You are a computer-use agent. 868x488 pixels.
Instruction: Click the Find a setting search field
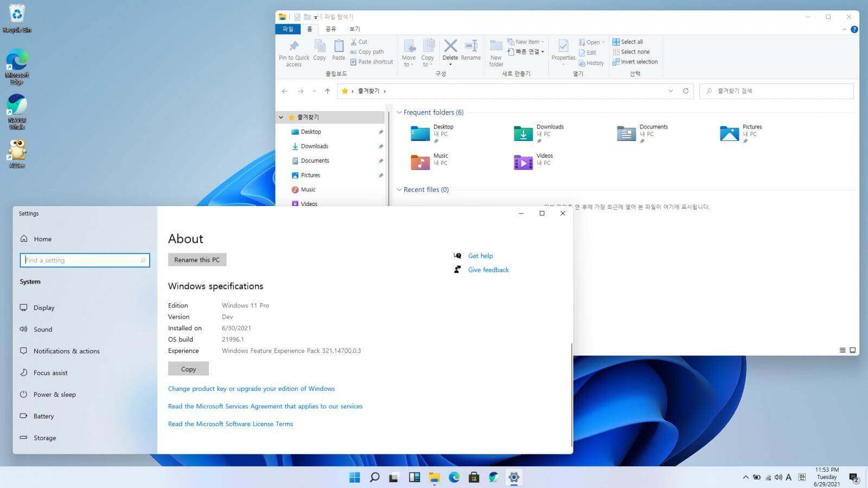click(85, 260)
